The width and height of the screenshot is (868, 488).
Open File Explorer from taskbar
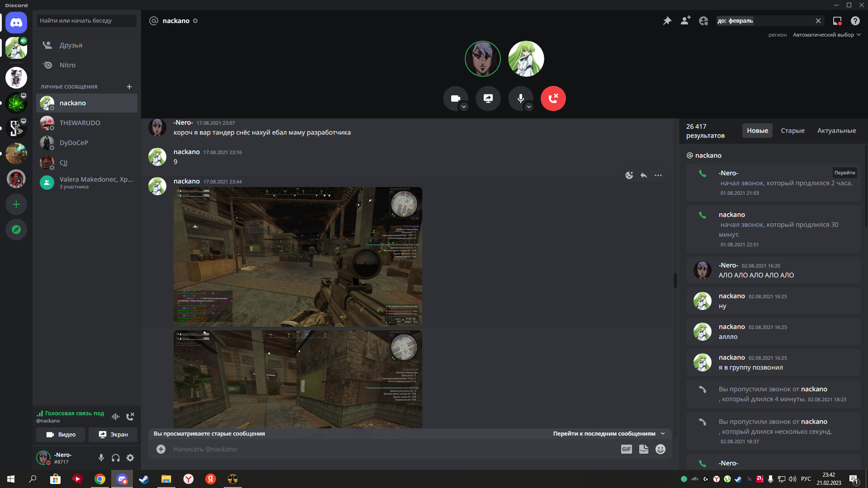coord(166,479)
